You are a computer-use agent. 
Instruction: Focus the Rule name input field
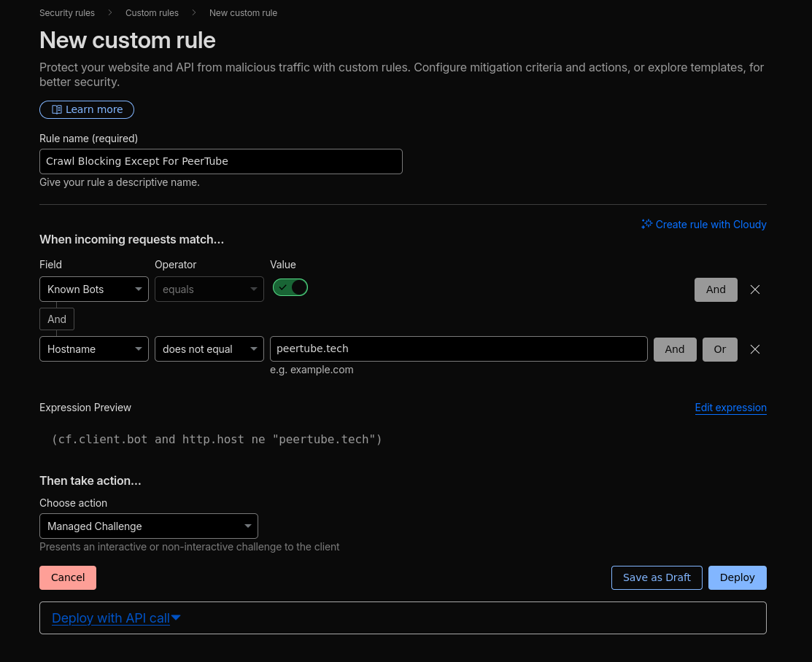click(x=220, y=161)
